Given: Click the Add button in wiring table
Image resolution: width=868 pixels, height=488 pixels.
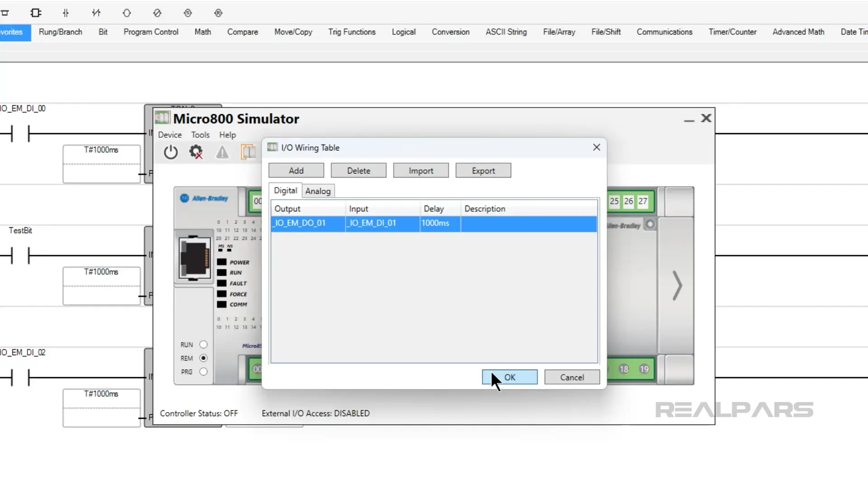Looking at the screenshot, I should [296, 171].
